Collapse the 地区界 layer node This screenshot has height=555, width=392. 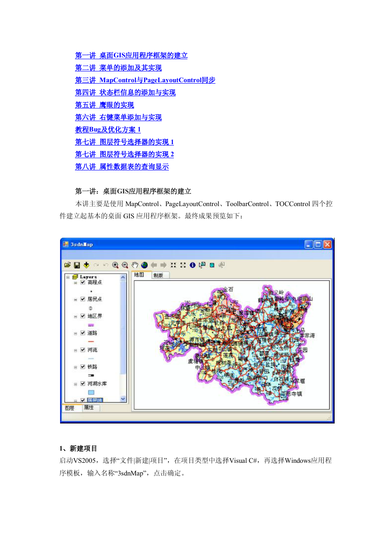click(x=75, y=317)
